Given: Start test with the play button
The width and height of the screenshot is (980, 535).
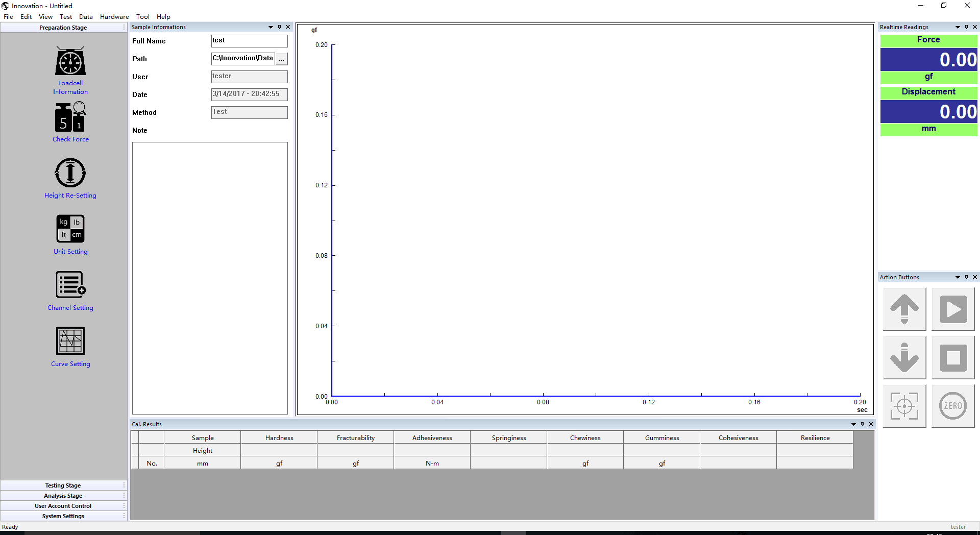Looking at the screenshot, I should 952,309.
